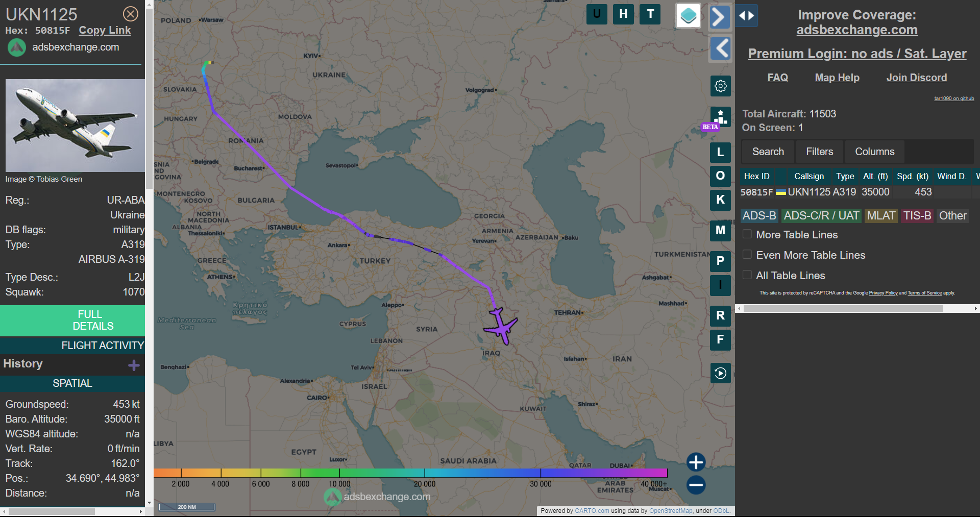Open the FAQ link
The image size is (980, 517).
pyautogui.click(x=777, y=78)
